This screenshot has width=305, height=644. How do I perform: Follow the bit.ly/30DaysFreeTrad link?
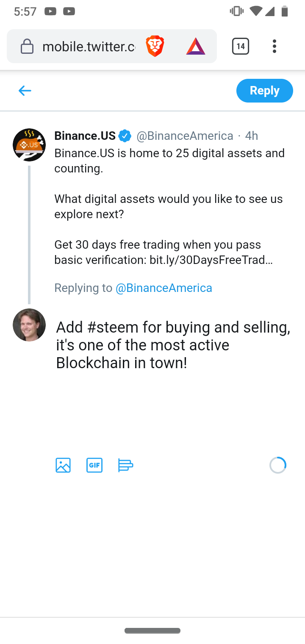211,260
